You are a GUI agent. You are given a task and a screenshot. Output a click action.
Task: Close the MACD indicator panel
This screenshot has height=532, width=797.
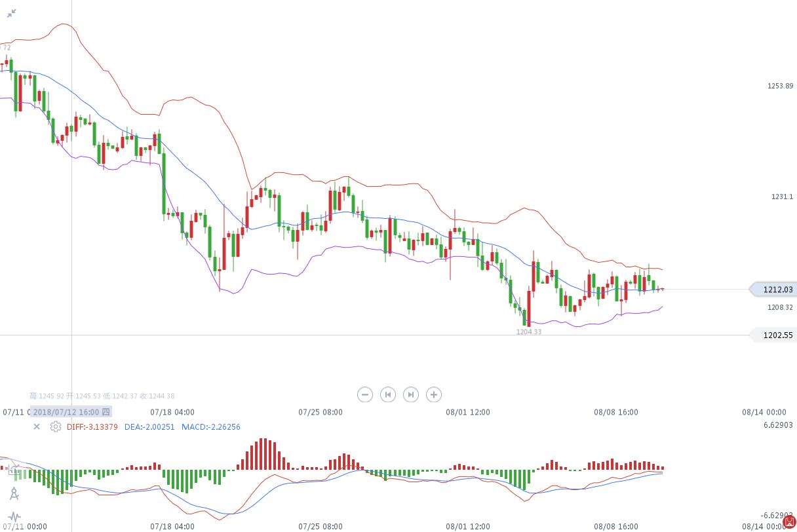coord(37,427)
